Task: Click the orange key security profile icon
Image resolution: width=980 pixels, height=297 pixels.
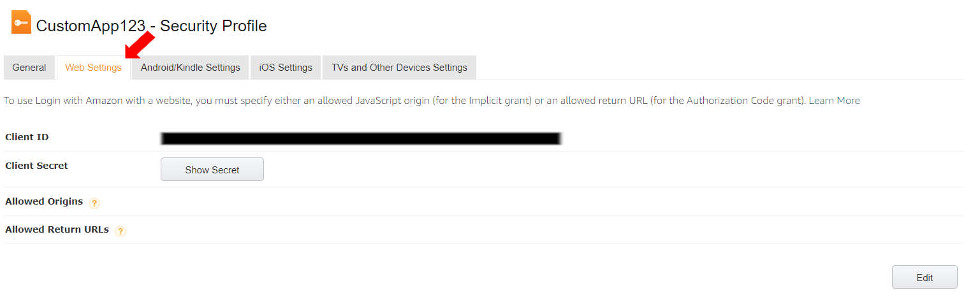Action: pos(21,23)
